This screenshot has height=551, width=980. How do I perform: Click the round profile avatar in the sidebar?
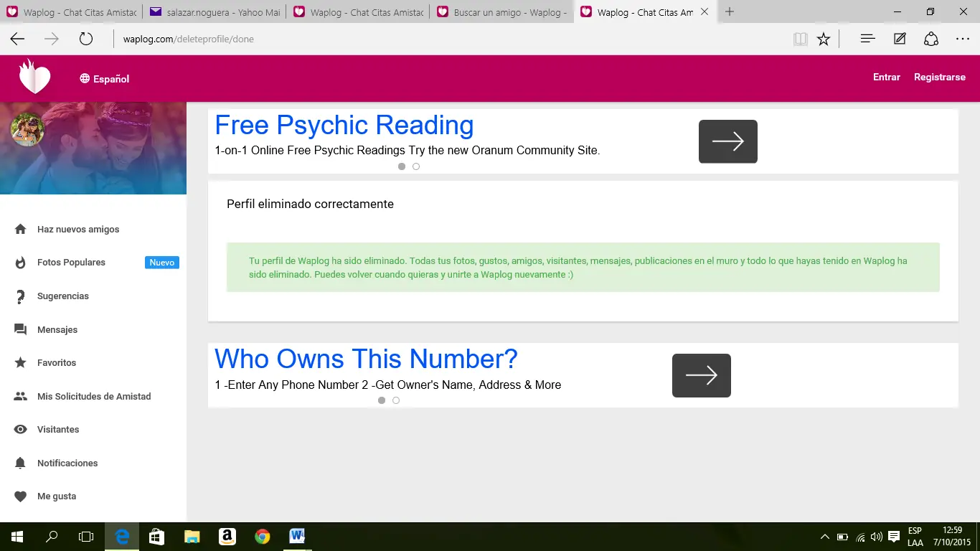(x=27, y=130)
